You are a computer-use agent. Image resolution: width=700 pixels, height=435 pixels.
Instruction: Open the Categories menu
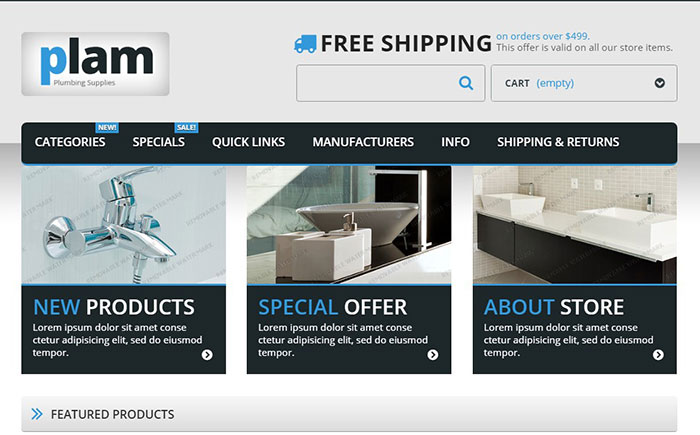click(70, 142)
